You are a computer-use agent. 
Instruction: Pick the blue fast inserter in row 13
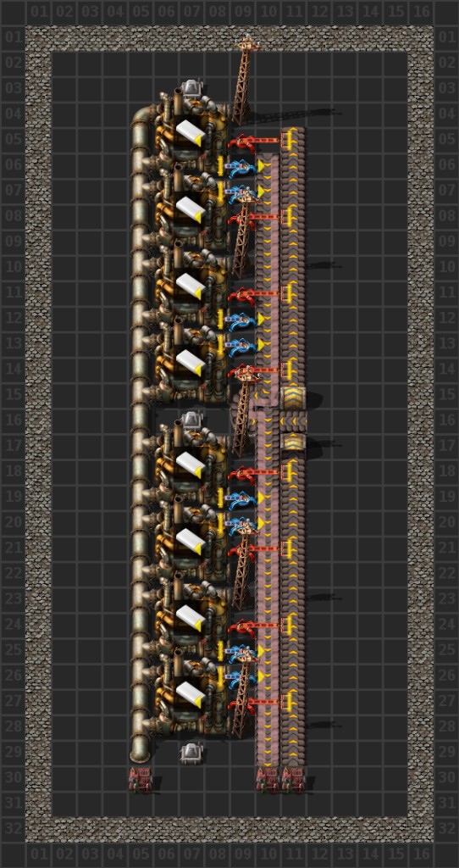(241, 345)
